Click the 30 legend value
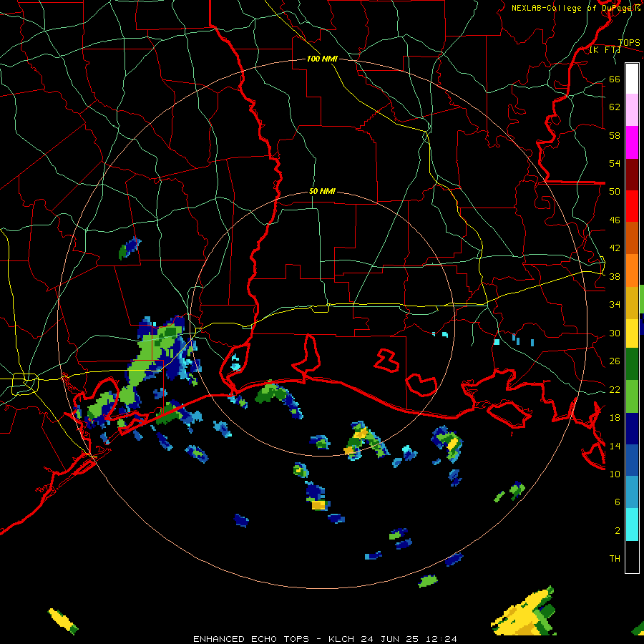This screenshot has width=644, height=644. click(615, 333)
